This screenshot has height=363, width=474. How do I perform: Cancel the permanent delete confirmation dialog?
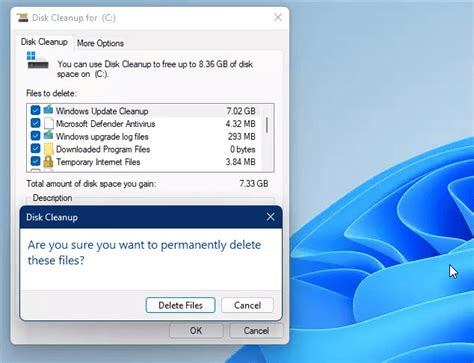247,305
